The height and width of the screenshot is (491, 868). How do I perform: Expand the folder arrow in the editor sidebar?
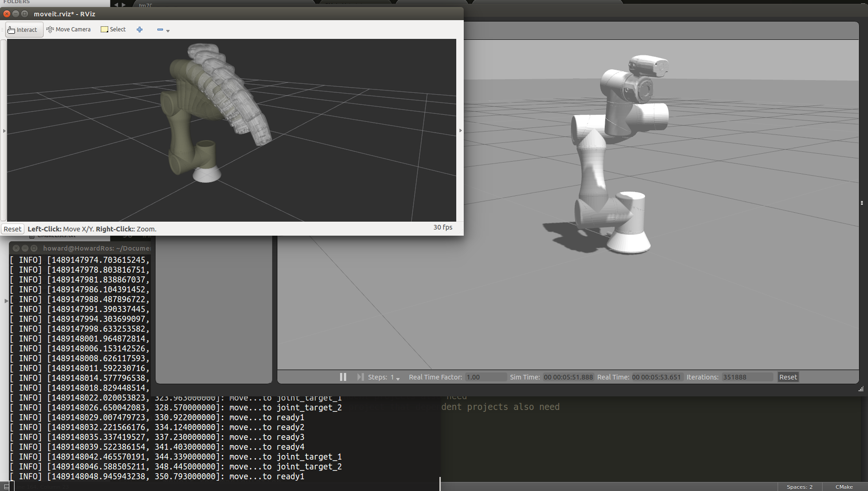tap(6, 301)
